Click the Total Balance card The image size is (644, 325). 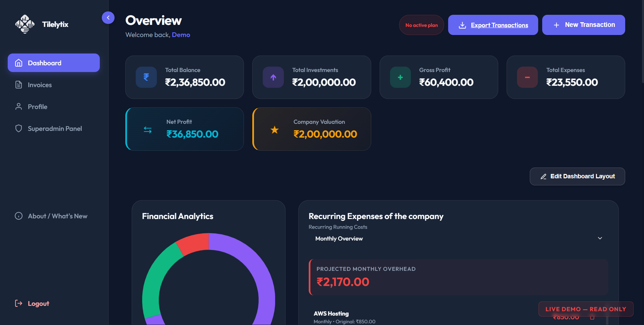pos(184,77)
